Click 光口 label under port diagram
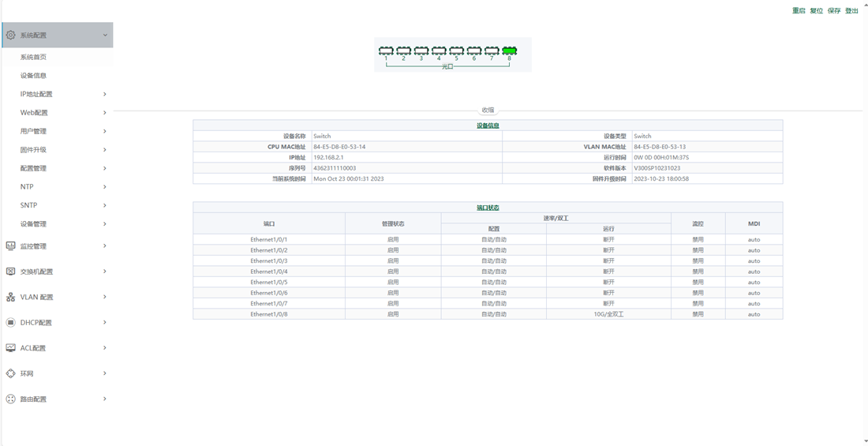The image size is (868, 446). point(447,66)
